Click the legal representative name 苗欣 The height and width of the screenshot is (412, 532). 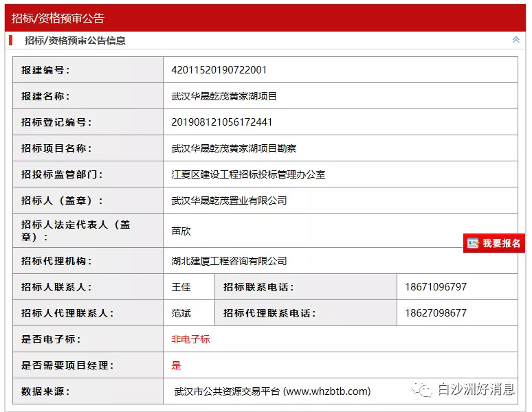[x=181, y=231]
